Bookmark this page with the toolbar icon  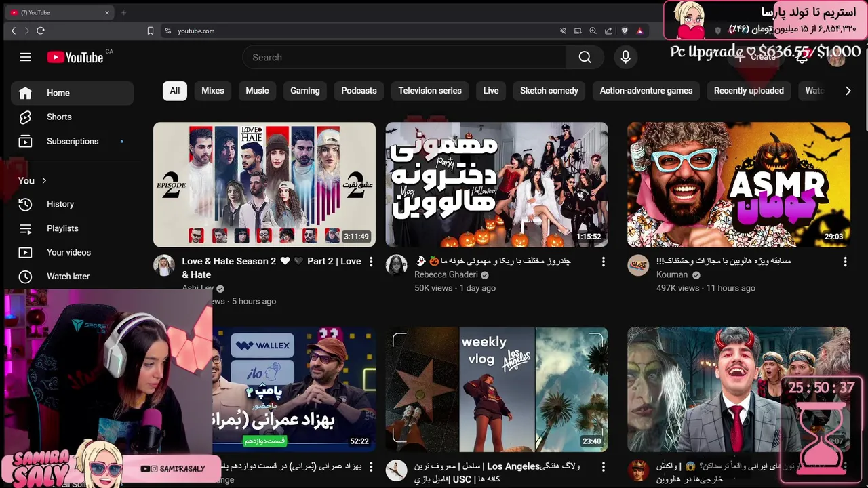(151, 30)
